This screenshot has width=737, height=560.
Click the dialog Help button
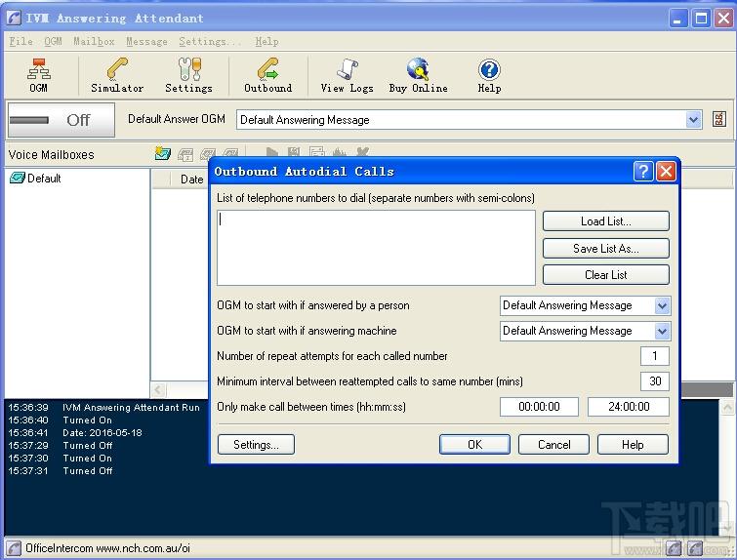(633, 445)
